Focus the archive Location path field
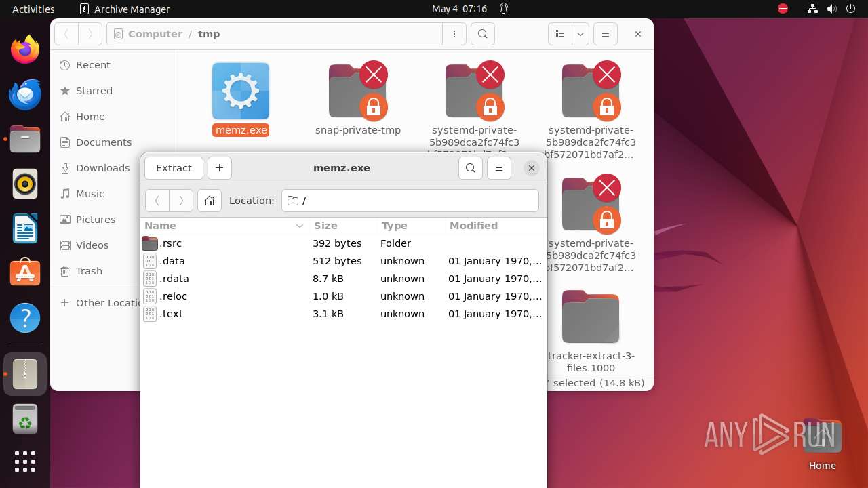This screenshot has height=488, width=868. 410,201
